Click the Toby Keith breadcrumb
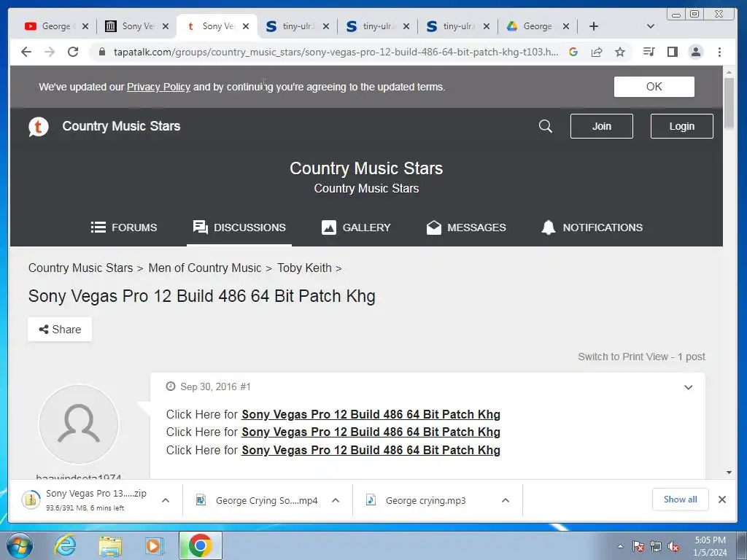 (304, 268)
